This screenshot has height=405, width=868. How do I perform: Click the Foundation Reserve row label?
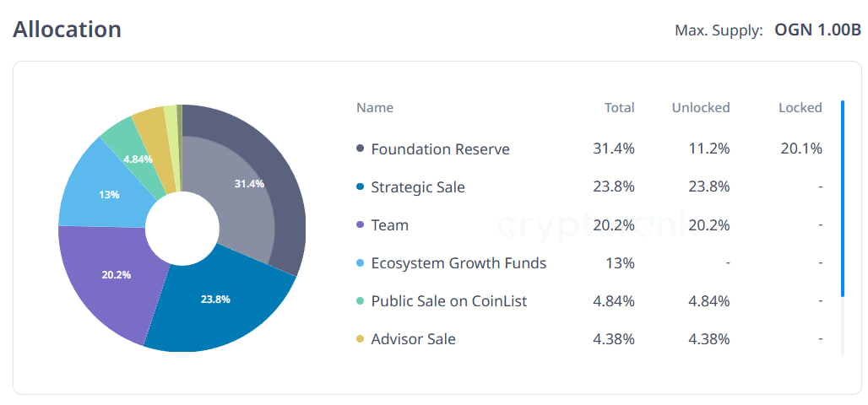coord(440,149)
